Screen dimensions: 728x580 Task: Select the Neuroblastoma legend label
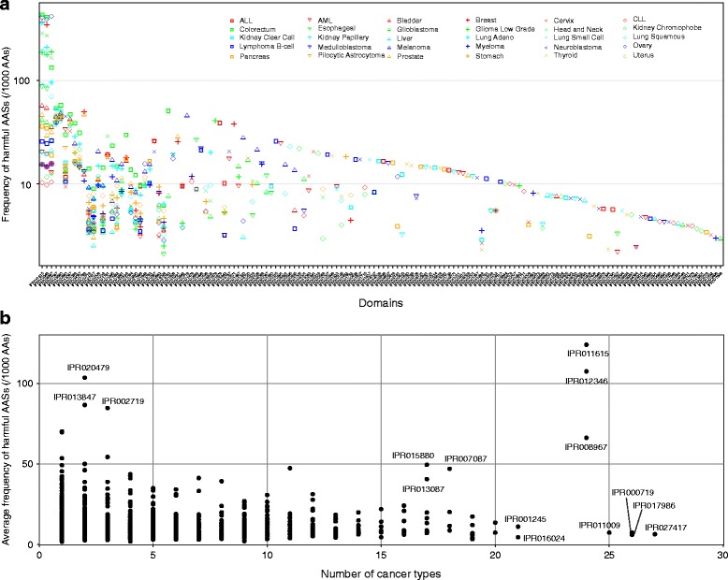577,47
